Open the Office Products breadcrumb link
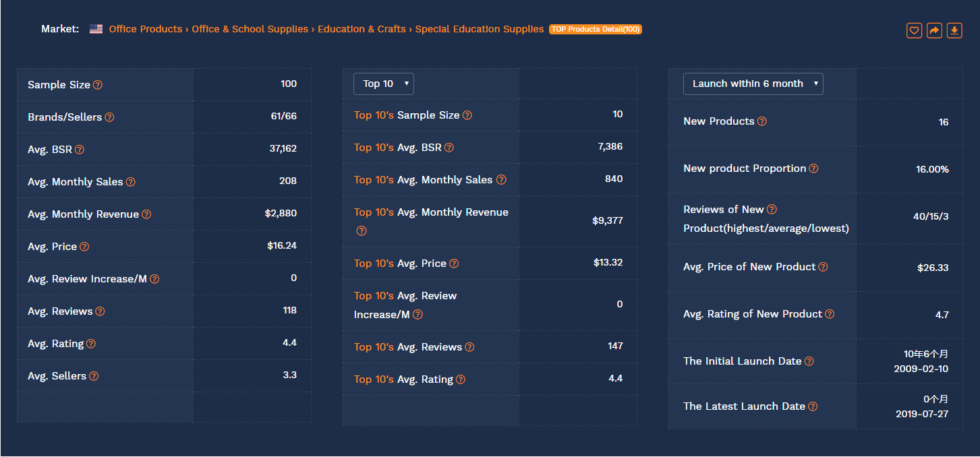This screenshot has height=457, width=980. 145,29
